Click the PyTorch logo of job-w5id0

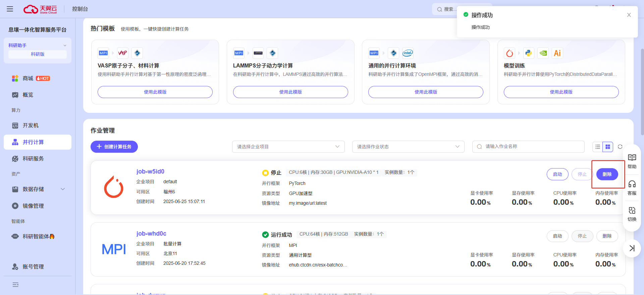click(114, 187)
